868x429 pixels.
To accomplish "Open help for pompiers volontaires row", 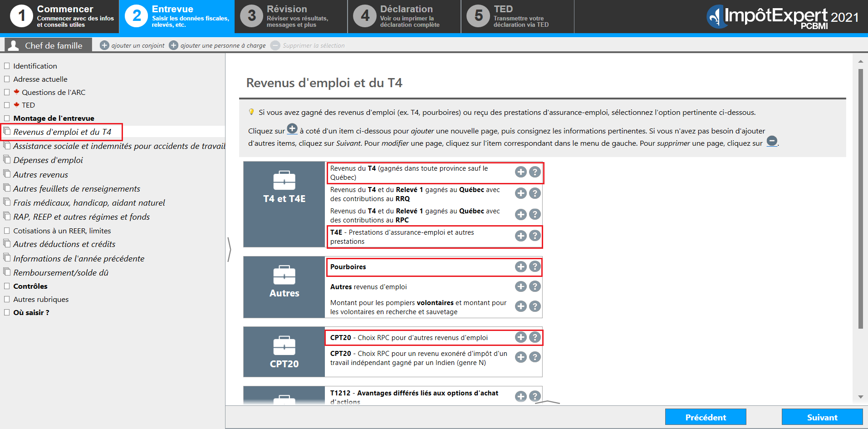I will [535, 306].
